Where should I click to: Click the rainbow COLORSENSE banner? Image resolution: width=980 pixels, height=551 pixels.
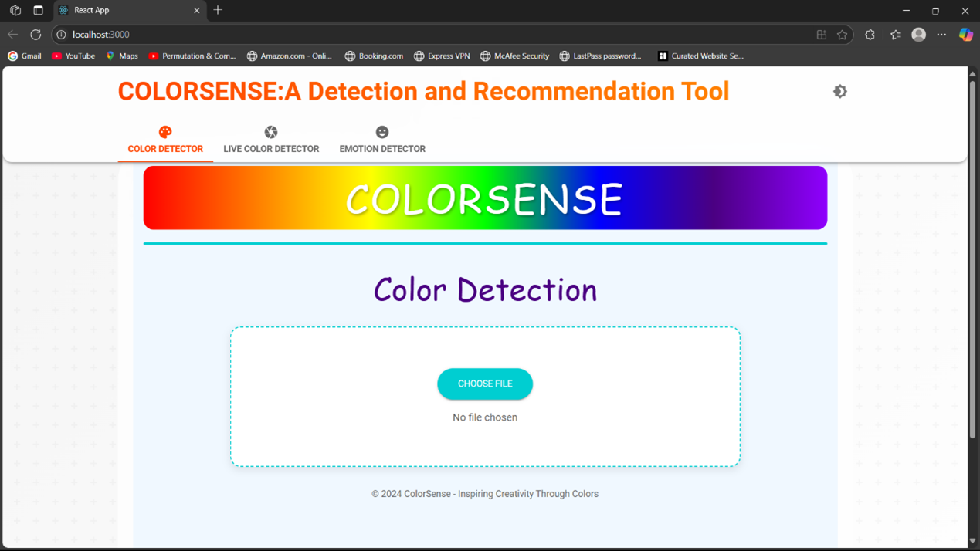pos(485,198)
